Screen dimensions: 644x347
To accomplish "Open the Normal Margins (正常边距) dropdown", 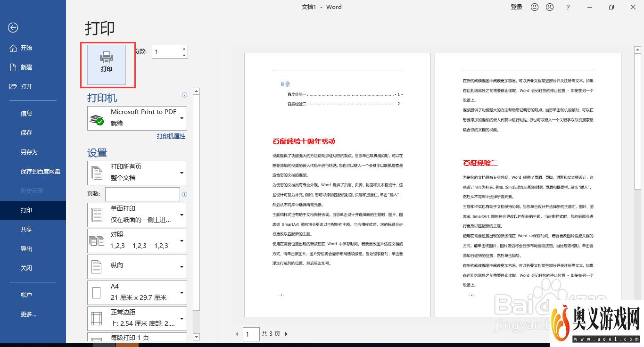I will 137,318.
